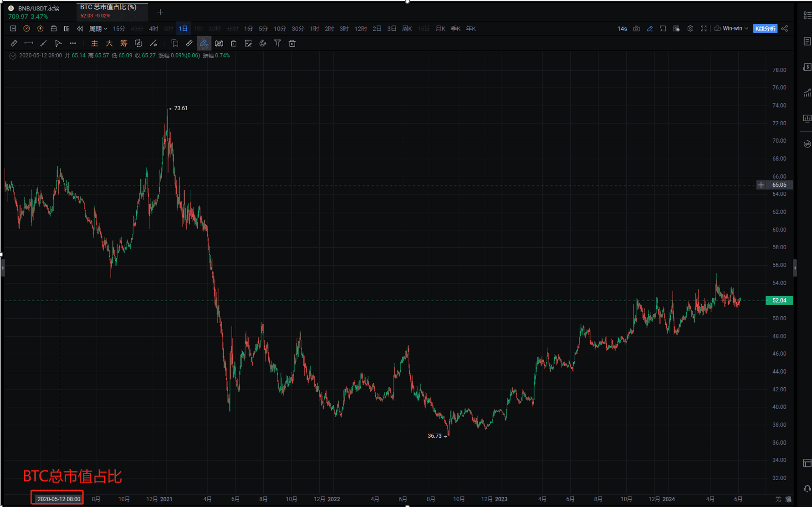Open the swap circle icon in right sidebar
Screen dimensions: 812x507
point(807,144)
